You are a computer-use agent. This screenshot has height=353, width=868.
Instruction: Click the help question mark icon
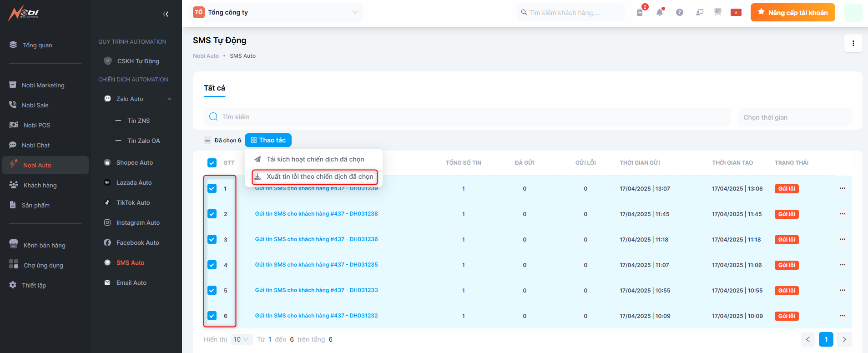click(679, 13)
